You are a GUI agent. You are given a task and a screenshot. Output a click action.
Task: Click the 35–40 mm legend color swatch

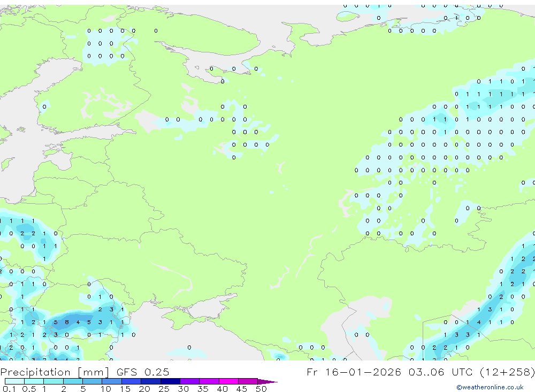209,381
